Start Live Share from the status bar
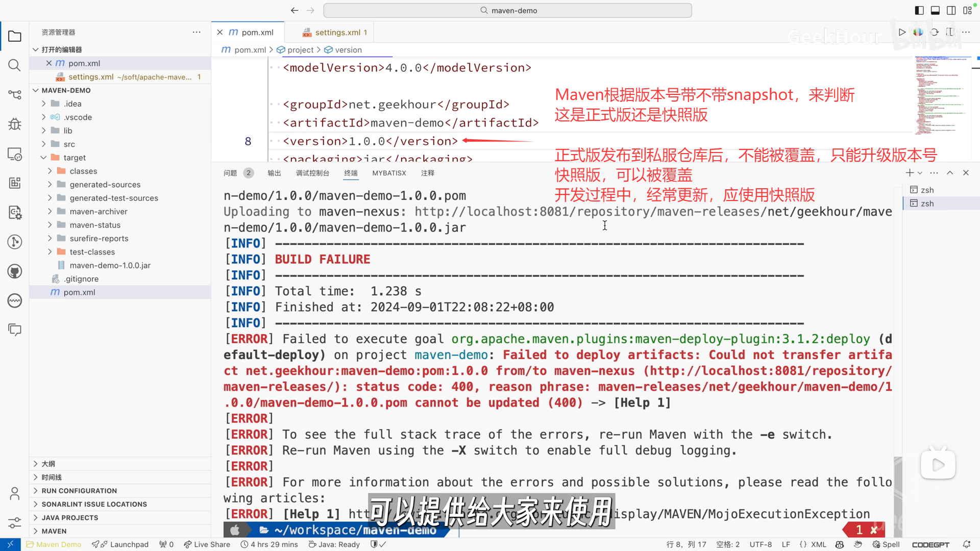Screen dimensions: 980x551 tap(207, 544)
